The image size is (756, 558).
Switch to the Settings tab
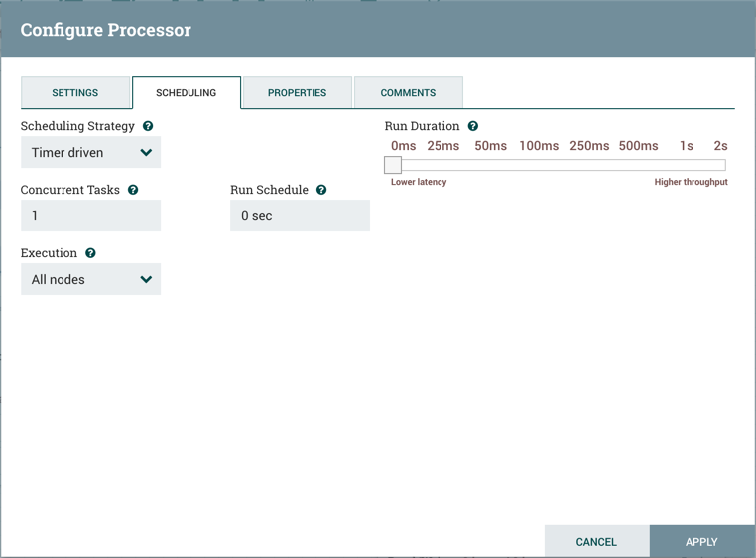point(75,93)
